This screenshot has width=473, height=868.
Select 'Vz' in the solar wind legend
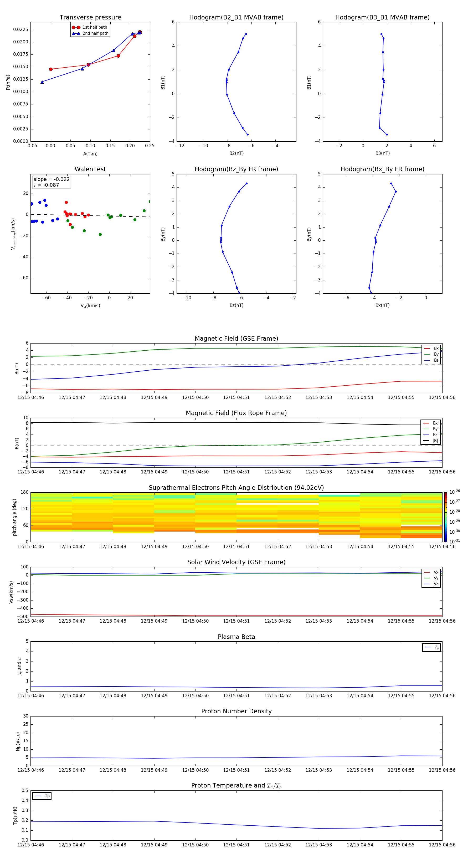[x=431, y=584]
